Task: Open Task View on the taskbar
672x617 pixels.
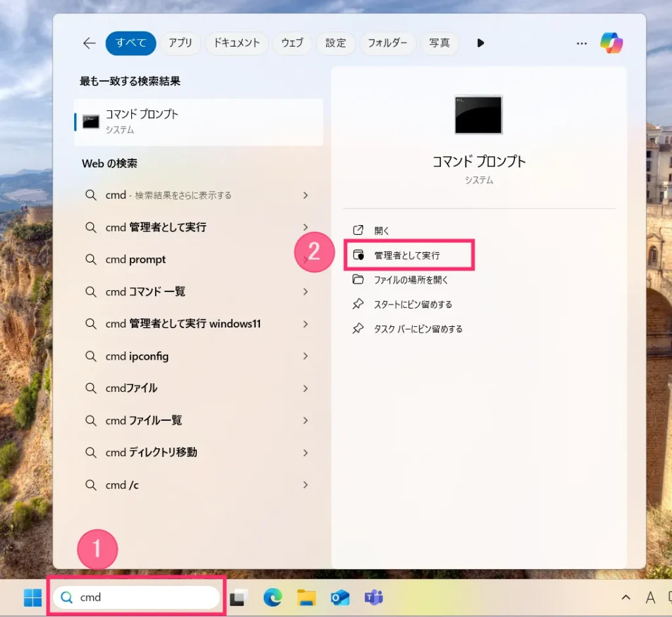Action: [239, 597]
